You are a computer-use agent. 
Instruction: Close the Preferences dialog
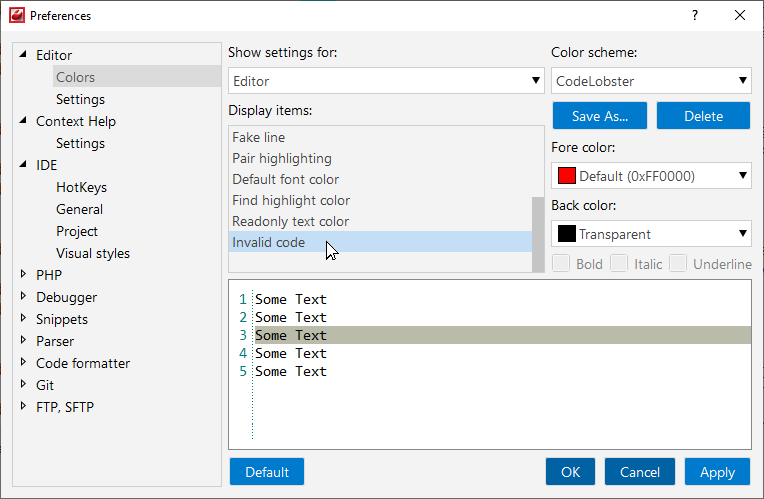coord(740,16)
